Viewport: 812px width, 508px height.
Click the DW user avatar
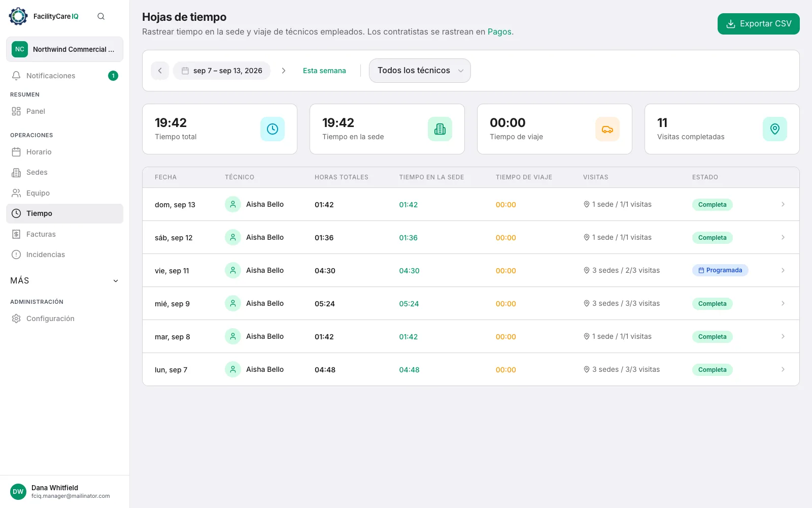[x=18, y=491]
